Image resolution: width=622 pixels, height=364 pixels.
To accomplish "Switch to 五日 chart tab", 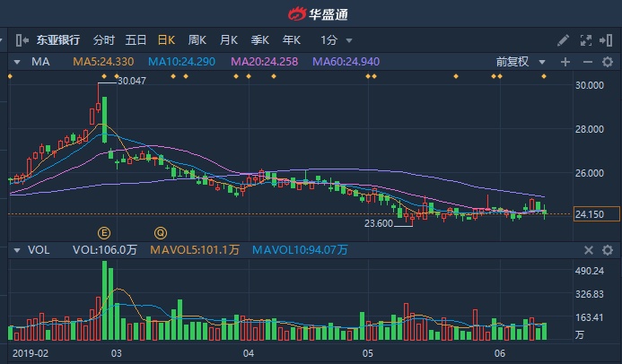I will 136,40.
